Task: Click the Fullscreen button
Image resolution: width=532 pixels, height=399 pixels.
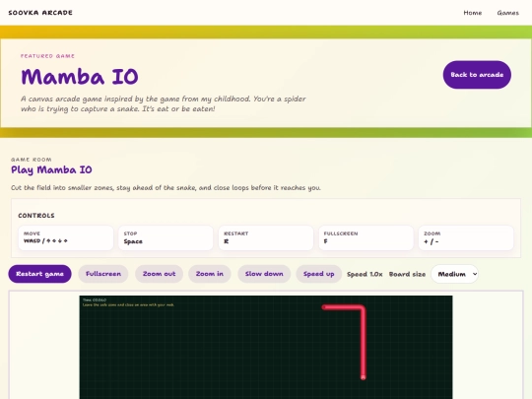Action: pos(103,274)
